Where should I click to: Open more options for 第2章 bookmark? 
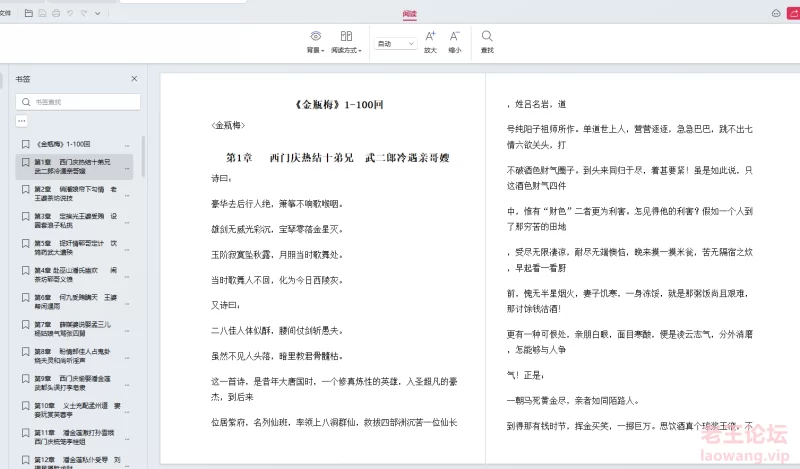click(x=127, y=195)
